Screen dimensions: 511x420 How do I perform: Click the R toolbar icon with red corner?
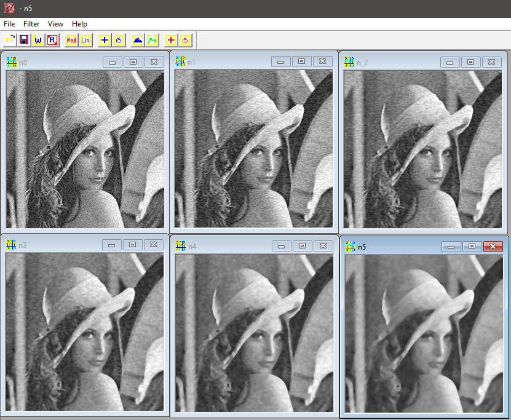(x=52, y=40)
